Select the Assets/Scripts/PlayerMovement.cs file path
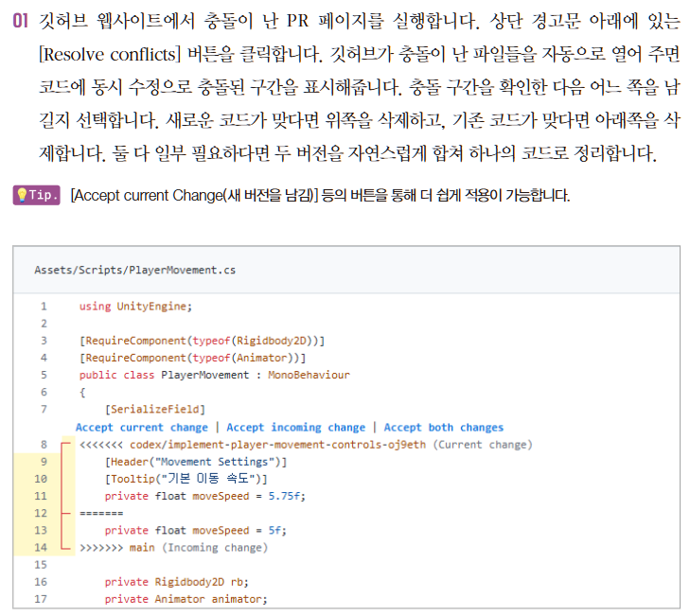The image size is (690, 616). [x=134, y=270]
